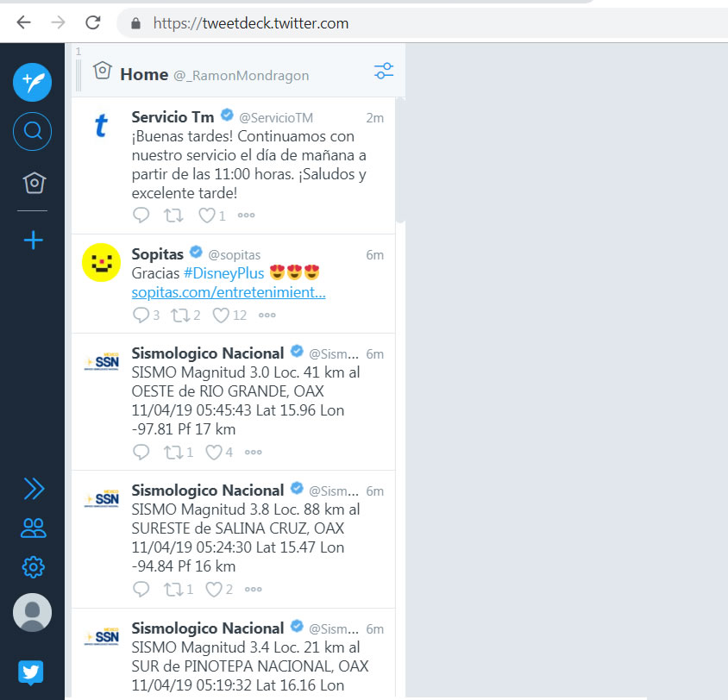Click the profile avatar in sidebar
Image resolution: width=728 pixels, height=700 pixels.
[32, 612]
